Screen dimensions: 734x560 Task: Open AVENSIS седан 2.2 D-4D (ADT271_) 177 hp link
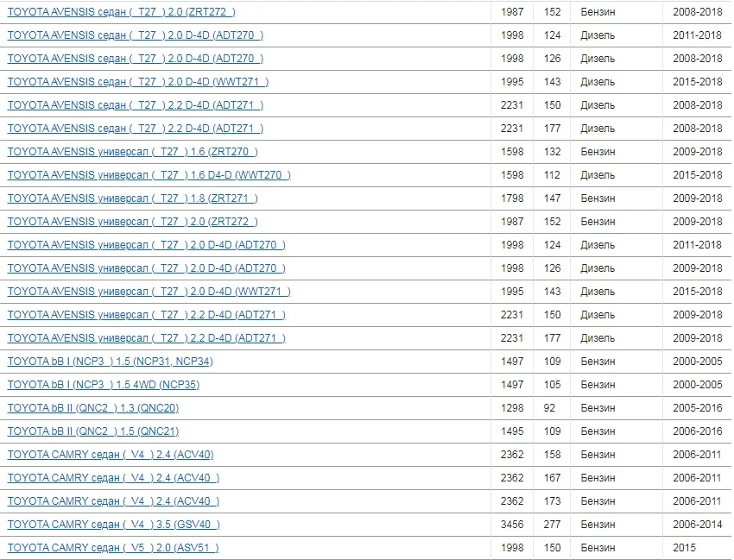(136, 129)
